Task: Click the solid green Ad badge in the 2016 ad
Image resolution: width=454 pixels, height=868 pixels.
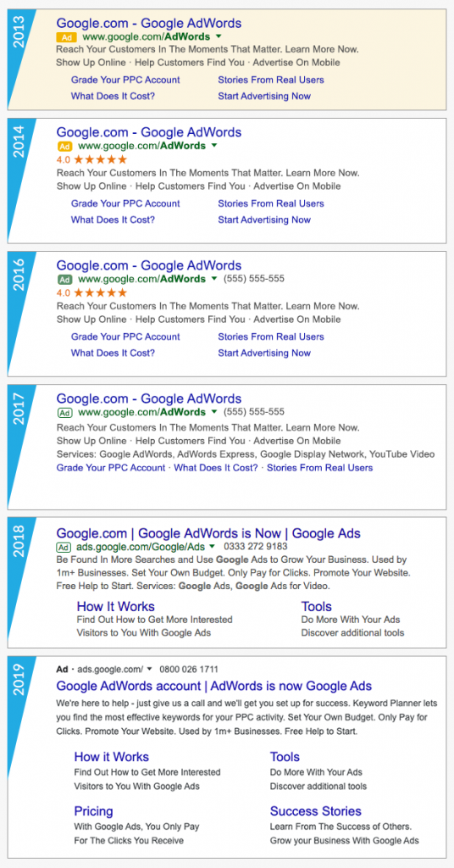Action: coord(64,279)
